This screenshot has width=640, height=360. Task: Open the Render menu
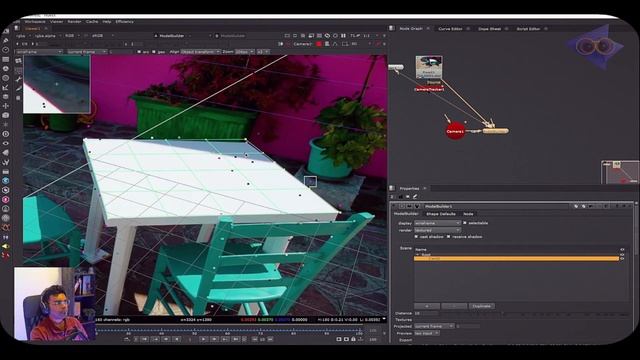(74, 22)
